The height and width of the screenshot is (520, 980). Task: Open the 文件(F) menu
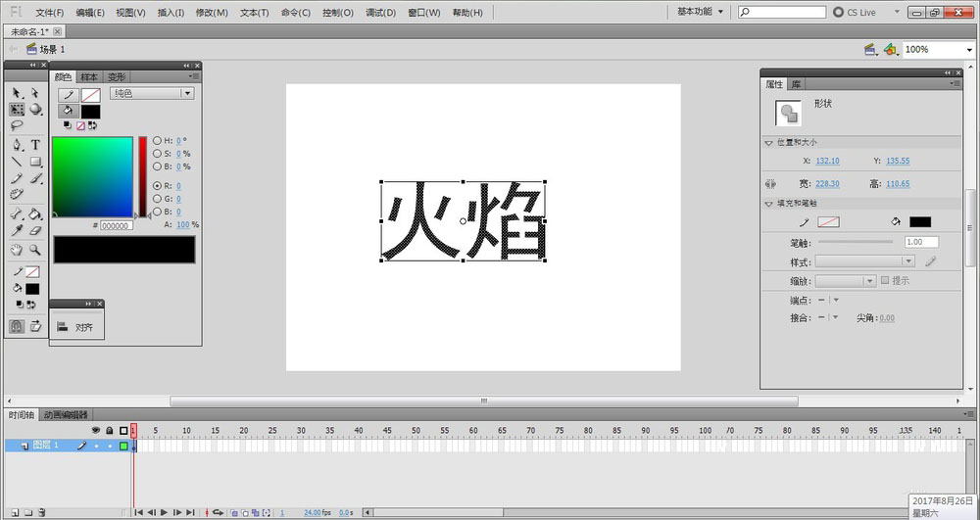tap(49, 13)
